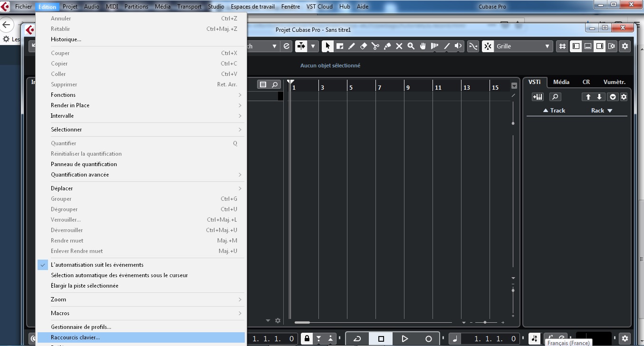
Task: Toggle right zone visibility
Action: [600, 46]
